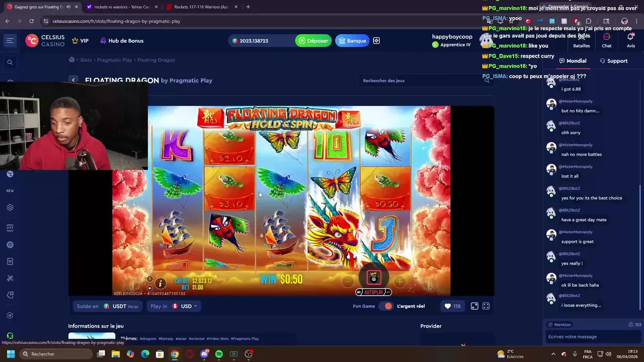This screenshot has width=644, height=362.
Task: Show hidden system tray icons
Action: (x=553, y=354)
